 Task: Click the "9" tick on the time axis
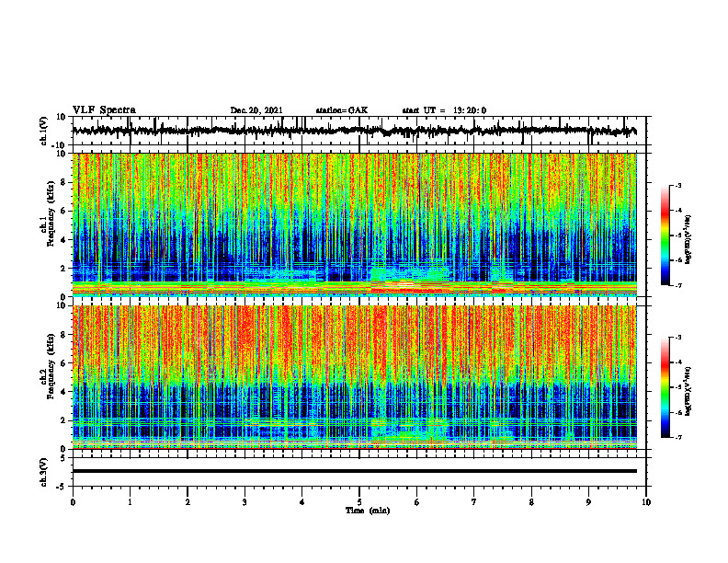(x=588, y=502)
